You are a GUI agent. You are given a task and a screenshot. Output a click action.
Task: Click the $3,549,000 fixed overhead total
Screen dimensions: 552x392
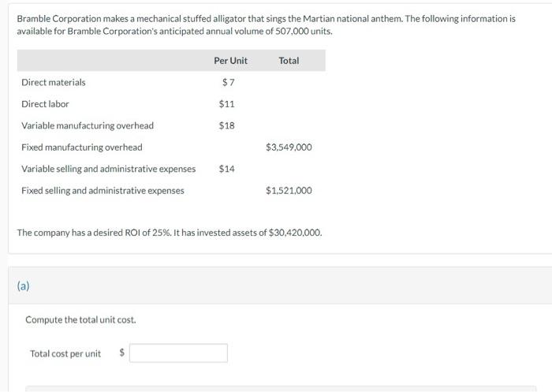289,147
